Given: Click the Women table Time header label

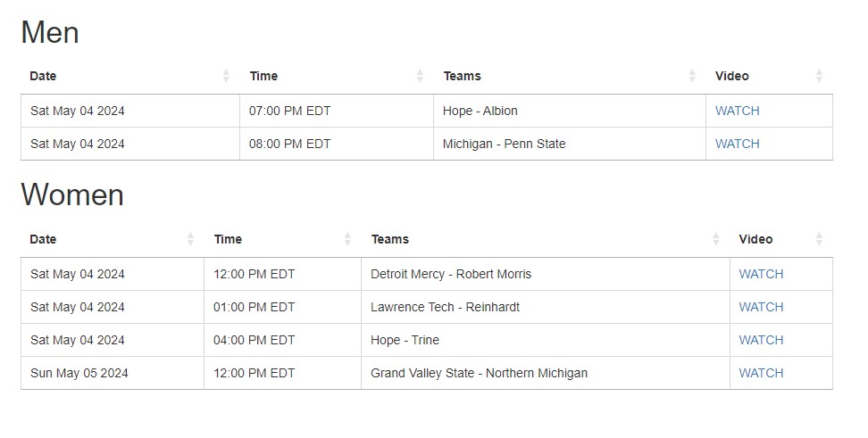Looking at the screenshot, I should [228, 240].
